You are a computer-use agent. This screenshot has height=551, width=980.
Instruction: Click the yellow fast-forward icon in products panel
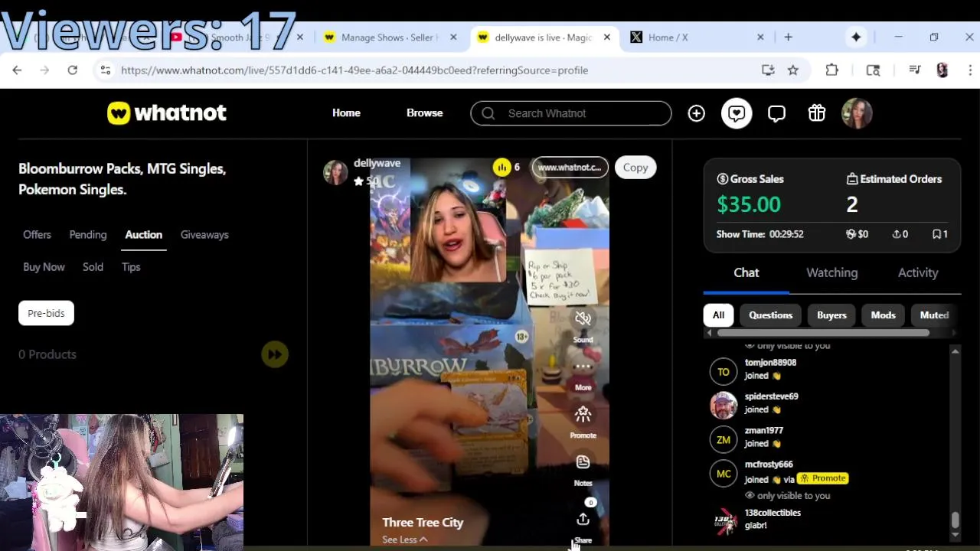pyautogui.click(x=275, y=354)
